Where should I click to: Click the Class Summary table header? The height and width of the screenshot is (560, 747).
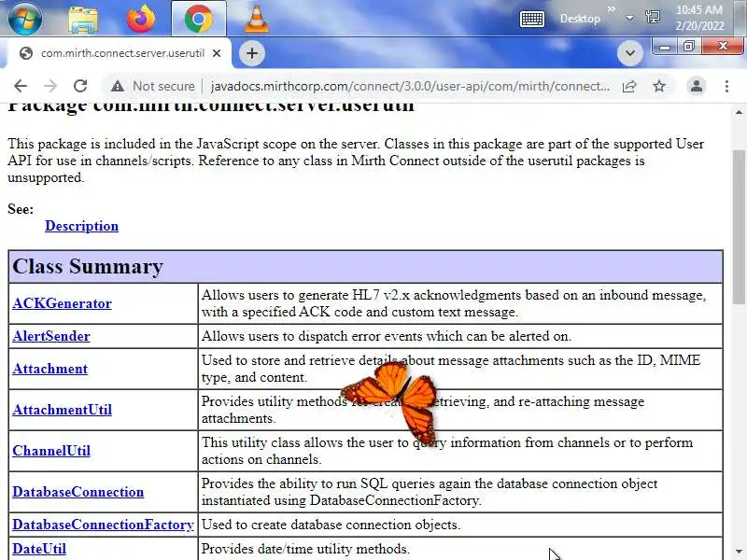point(365,266)
